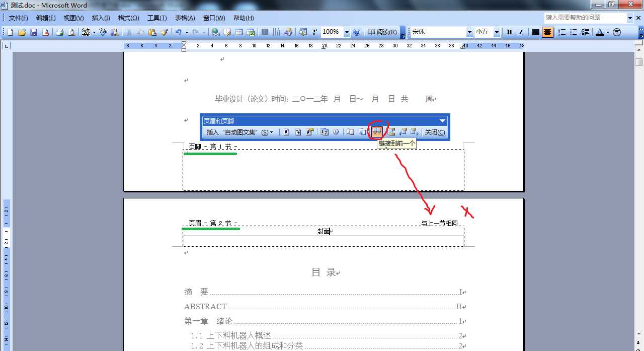The height and width of the screenshot is (351, 644).
Task: Open a file with folder icon
Action: point(22,32)
